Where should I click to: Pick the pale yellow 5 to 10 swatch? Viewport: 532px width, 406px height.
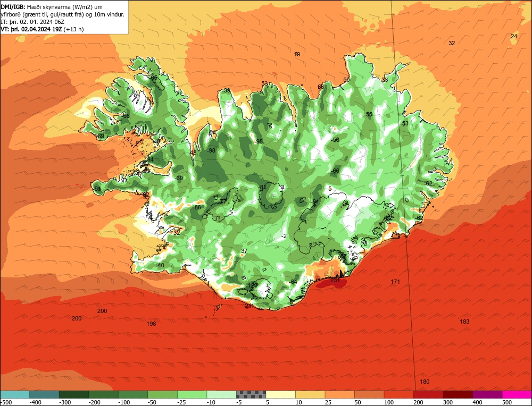pos(280,394)
